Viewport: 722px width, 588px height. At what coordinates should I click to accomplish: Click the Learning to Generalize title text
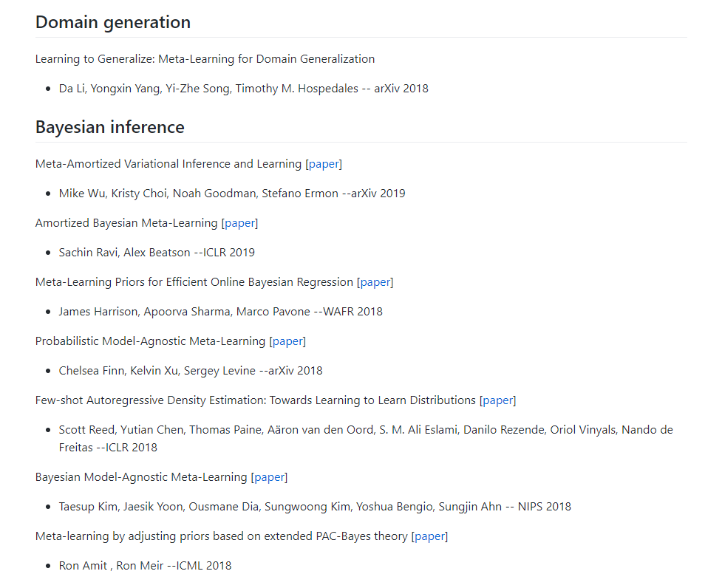click(205, 59)
